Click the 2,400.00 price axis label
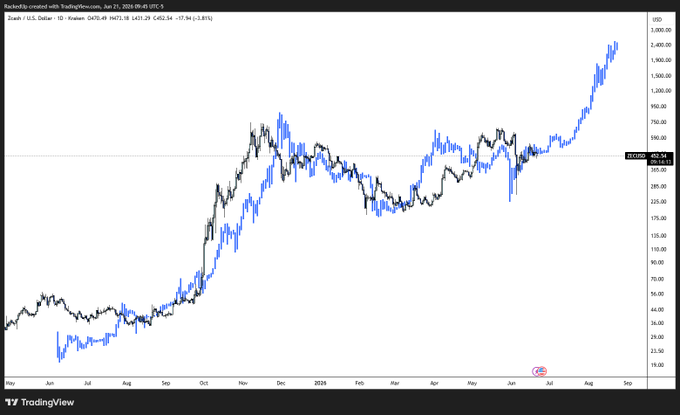This screenshot has width=680, height=415. click(x=661, y=45)
